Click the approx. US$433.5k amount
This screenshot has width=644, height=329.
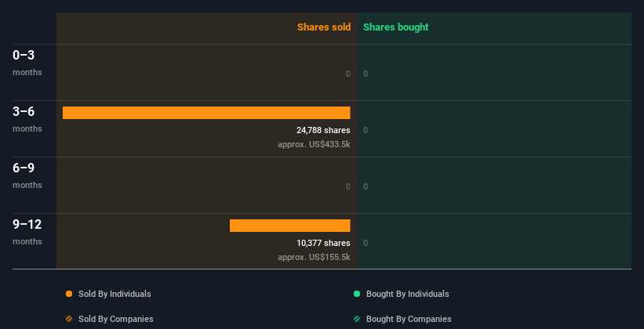click(314, 144)
